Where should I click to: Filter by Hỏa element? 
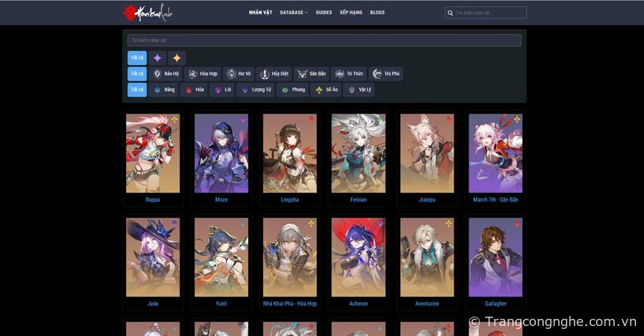click(x=194, y=89)
